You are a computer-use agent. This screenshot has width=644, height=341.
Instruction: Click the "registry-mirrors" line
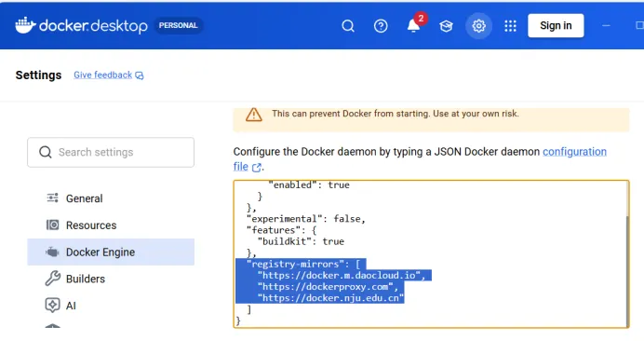pyautogui.click(x=303, y=264)
